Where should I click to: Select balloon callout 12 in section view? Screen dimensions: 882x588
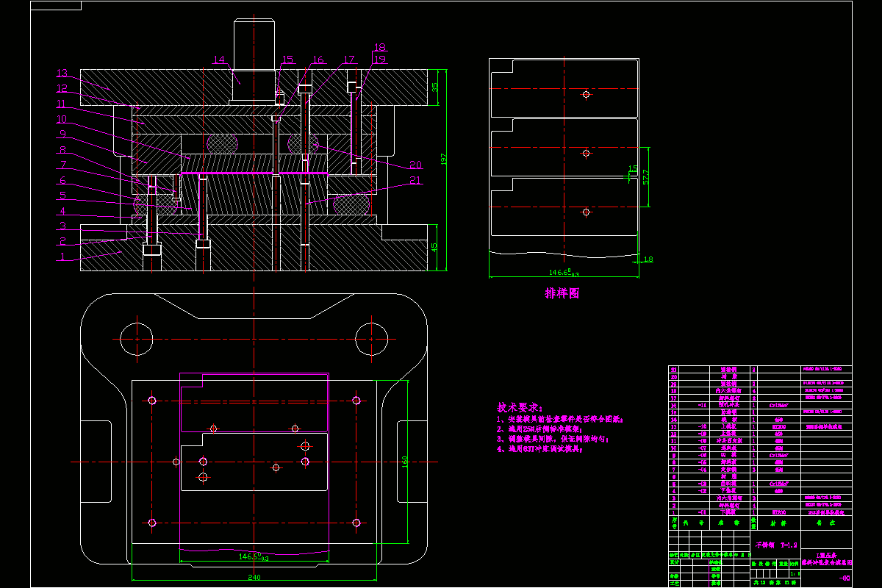coord(62,88)
